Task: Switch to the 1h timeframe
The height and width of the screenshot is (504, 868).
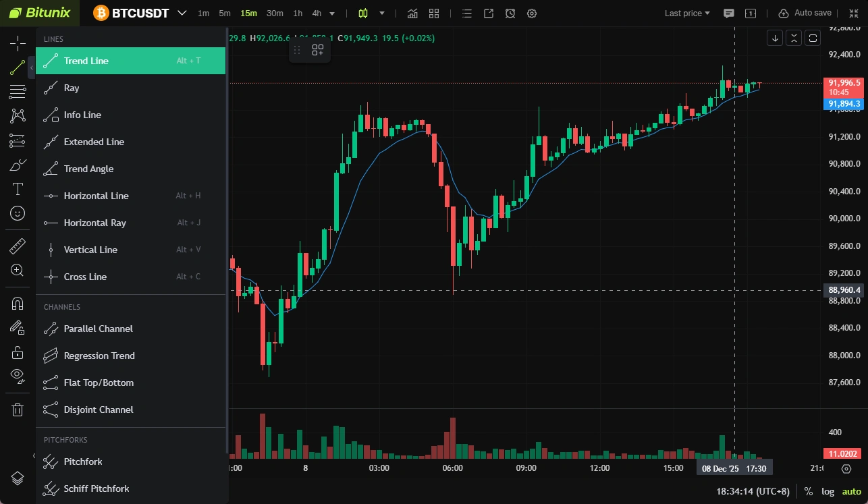Action: [298, 13]
